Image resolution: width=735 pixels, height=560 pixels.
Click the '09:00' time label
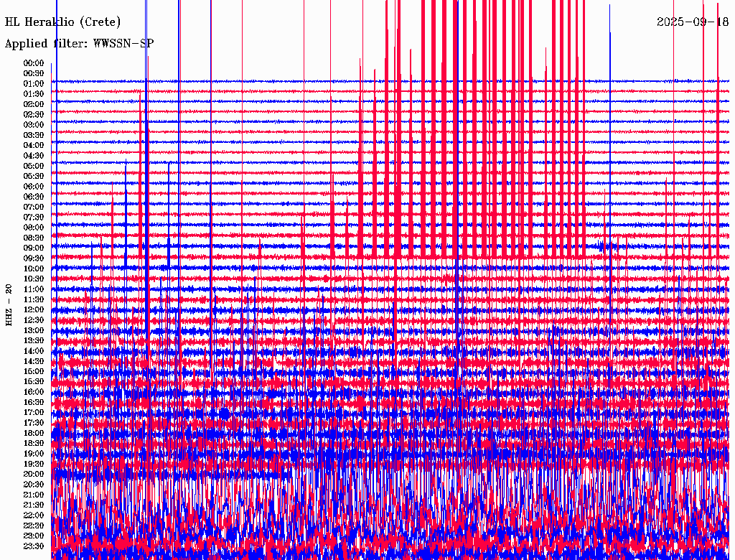point(34,248)
